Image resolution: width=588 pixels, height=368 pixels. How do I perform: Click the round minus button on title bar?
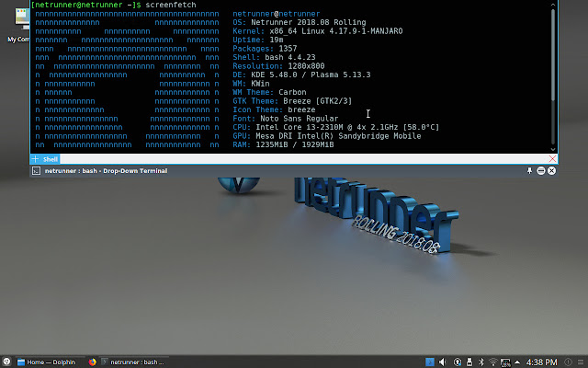tap(541, 171)
